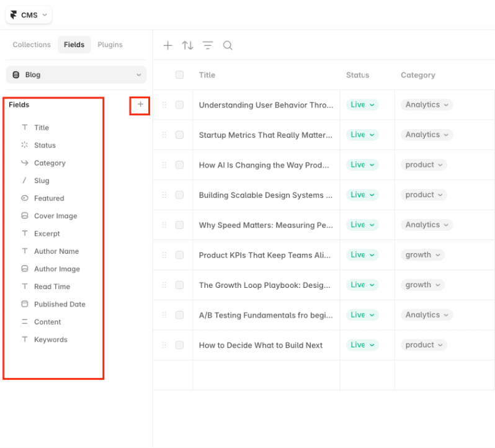Viewport: 495px width, 448px height.
Task: Open Analytics category dropdown for Why Speed Matters
Action: pos(427,225)
